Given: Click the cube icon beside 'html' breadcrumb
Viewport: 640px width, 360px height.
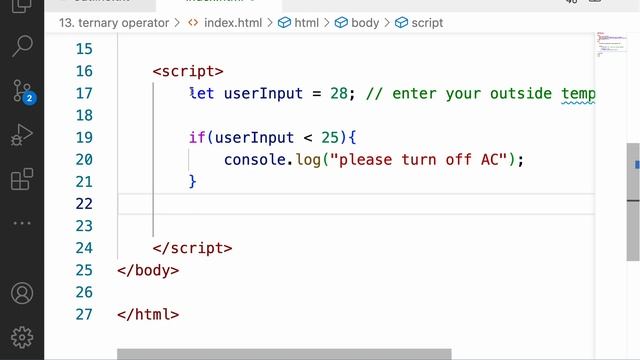Looking at the screenshot, I should coord(284,23).
